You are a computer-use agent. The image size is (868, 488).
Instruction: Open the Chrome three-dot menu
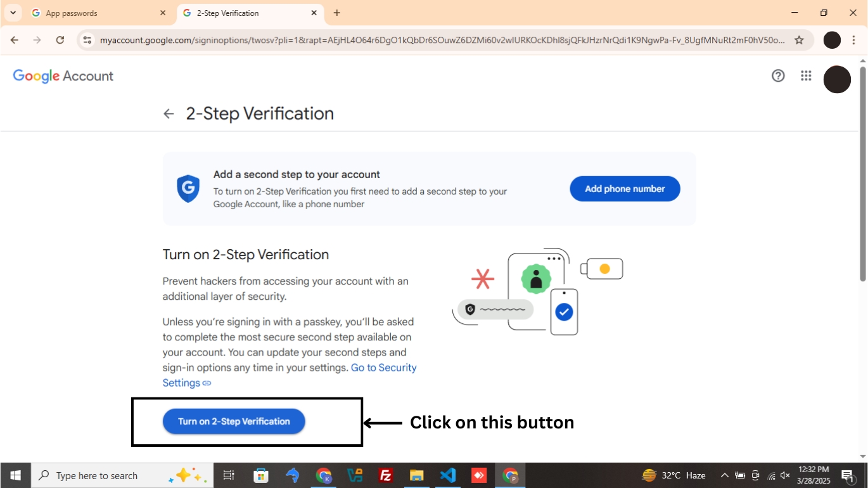(x=853, y=40)
